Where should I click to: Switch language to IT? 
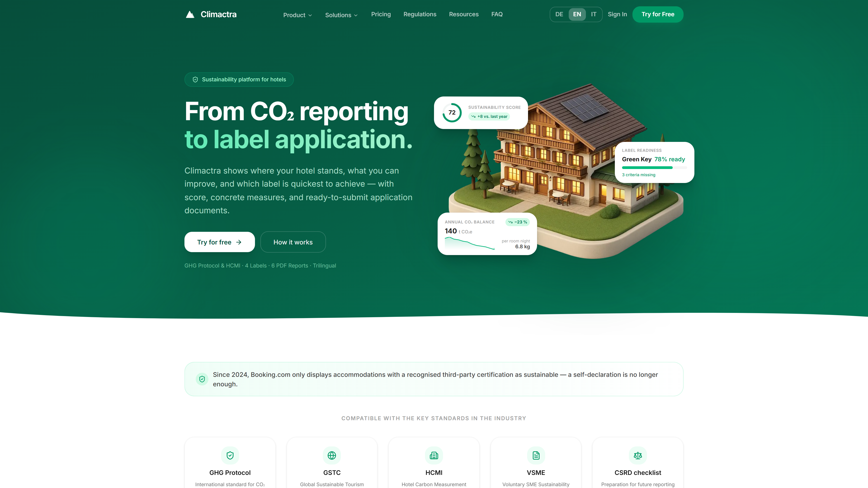594,14
